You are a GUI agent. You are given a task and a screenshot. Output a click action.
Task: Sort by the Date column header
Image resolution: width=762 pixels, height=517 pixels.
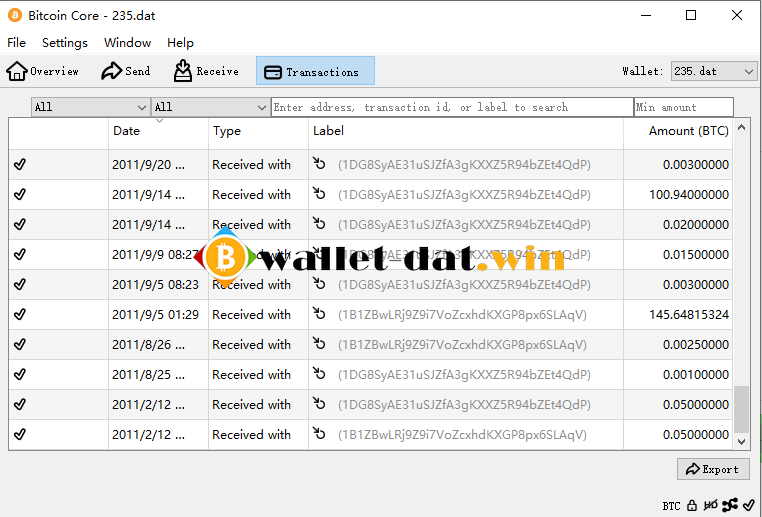pos(158,131)
